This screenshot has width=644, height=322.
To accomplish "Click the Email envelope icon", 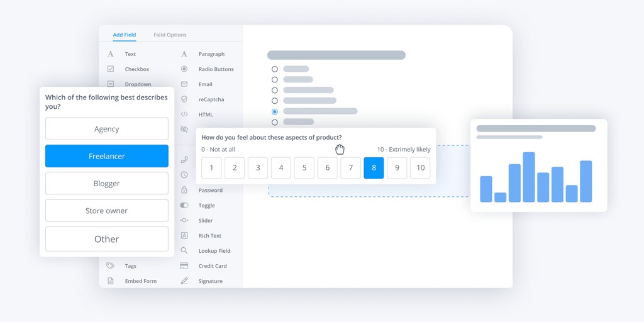I will pos(184,84).
